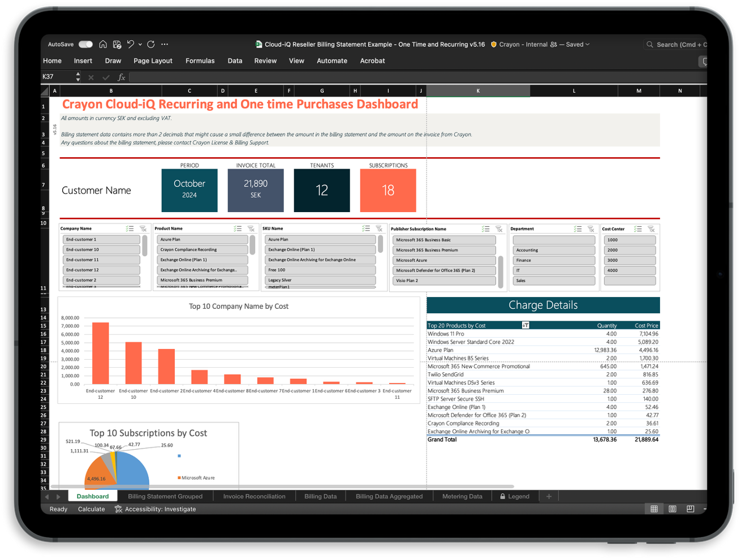Clear filter on Department slicer
Screen dimensions: 741x560
point(591,229)
